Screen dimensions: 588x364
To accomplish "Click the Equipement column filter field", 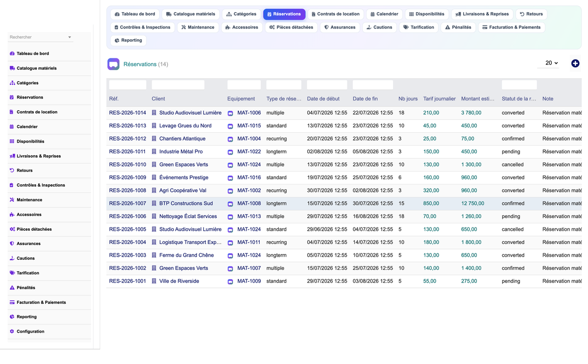I will click(x=244, y=85).
